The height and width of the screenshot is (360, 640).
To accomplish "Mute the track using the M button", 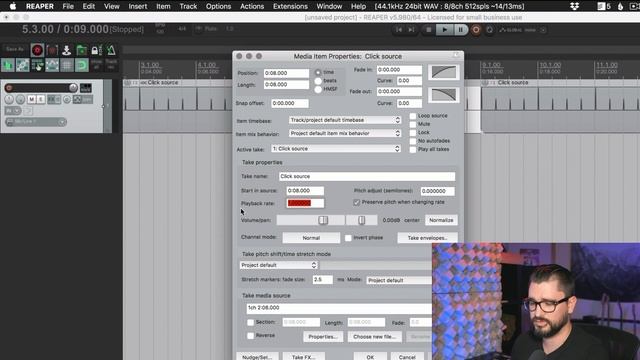I will tap(31, 99).
